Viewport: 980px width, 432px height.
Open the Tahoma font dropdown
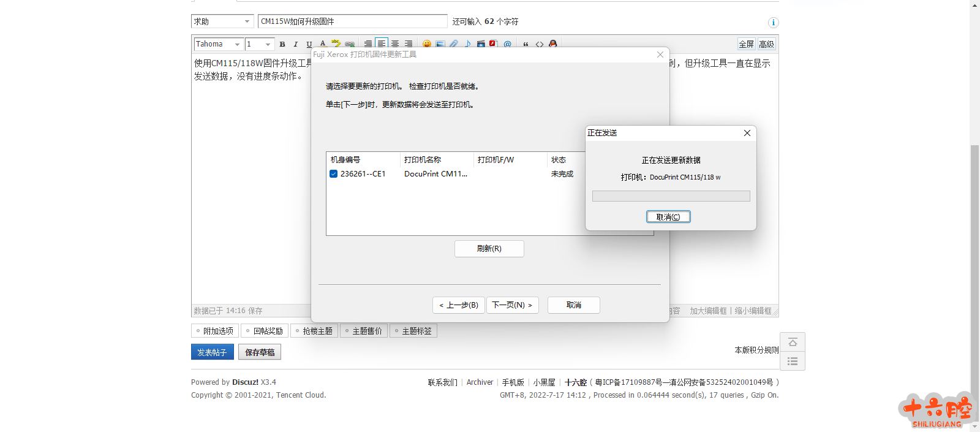click(219, 44)
